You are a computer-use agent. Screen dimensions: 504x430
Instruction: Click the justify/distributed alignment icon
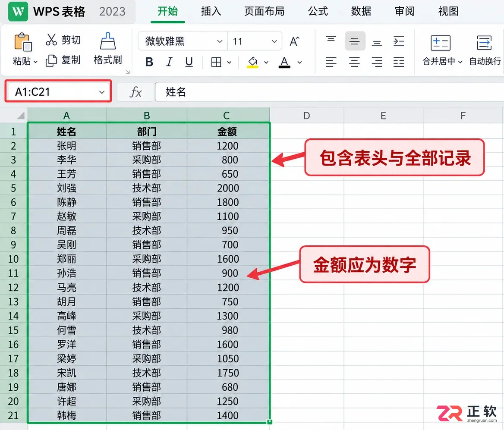(x=399, y=62)
